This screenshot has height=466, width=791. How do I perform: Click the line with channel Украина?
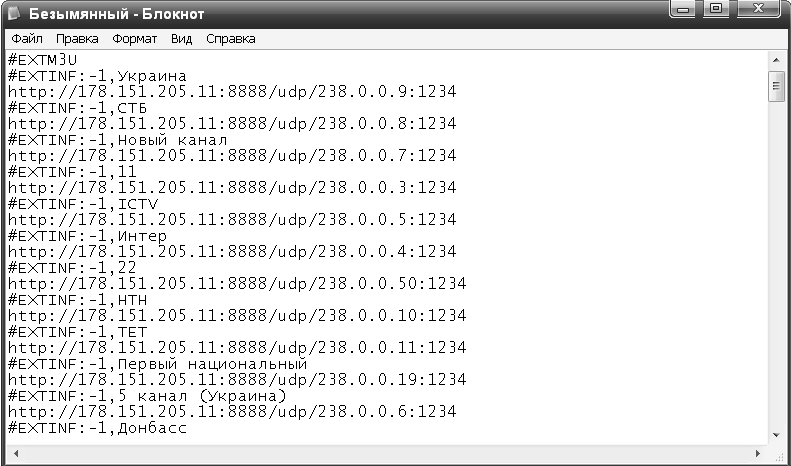97,76
